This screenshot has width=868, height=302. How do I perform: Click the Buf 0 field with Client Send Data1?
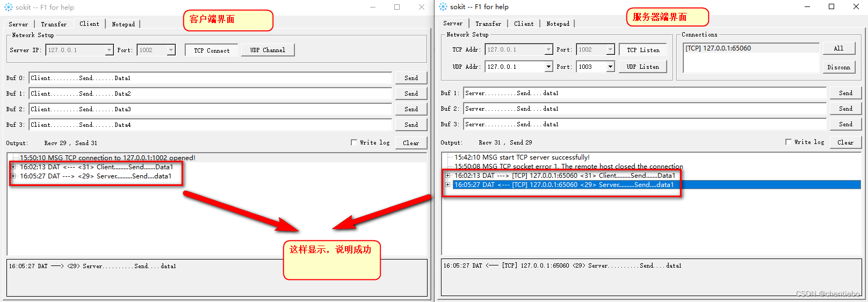211,78
